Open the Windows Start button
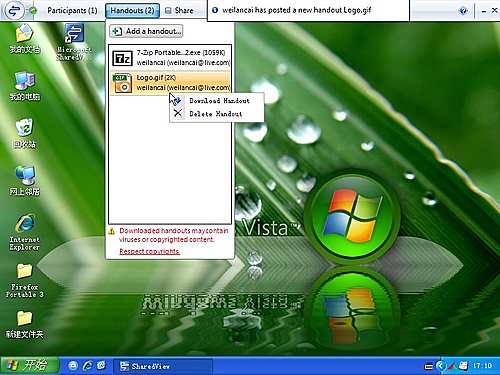 pos(30,366)
